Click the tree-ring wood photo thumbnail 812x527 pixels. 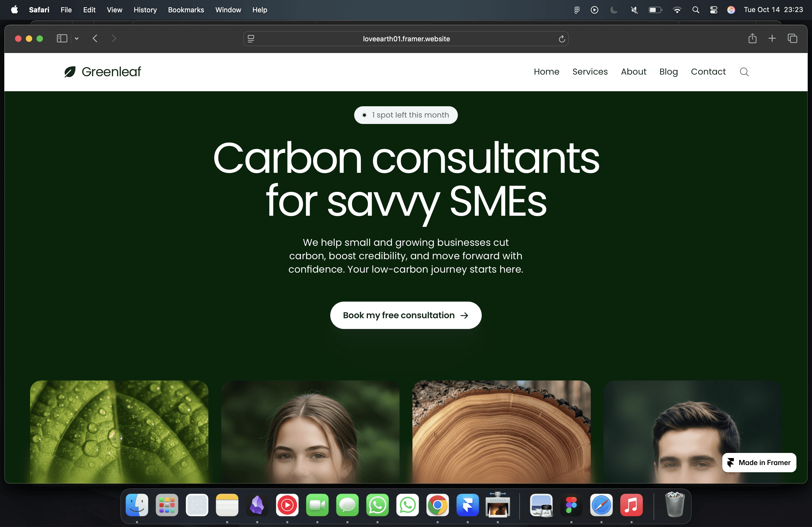click(x=501, y=431)
